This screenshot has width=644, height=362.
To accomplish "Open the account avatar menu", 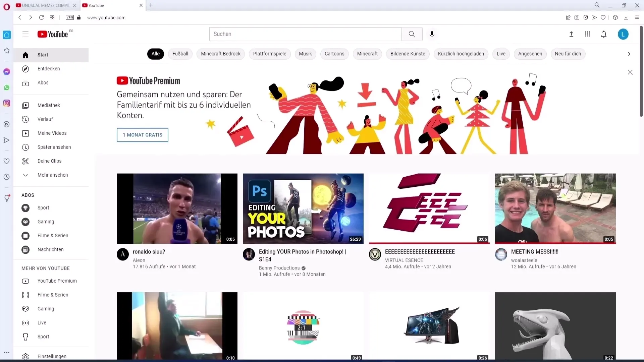I will 623,34.
